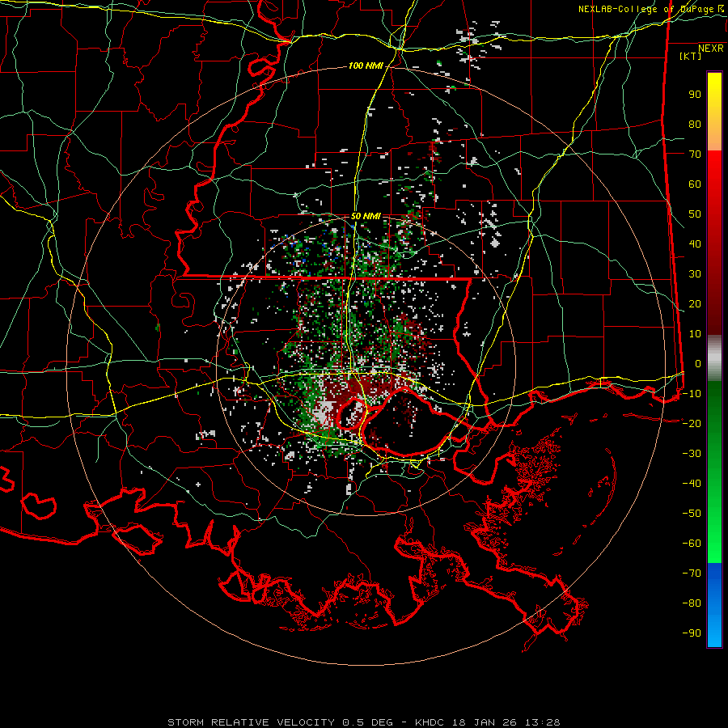Click the -80 value on the velocity scale
This screenshot has width=728, height=728.
[x=692, y=603]
